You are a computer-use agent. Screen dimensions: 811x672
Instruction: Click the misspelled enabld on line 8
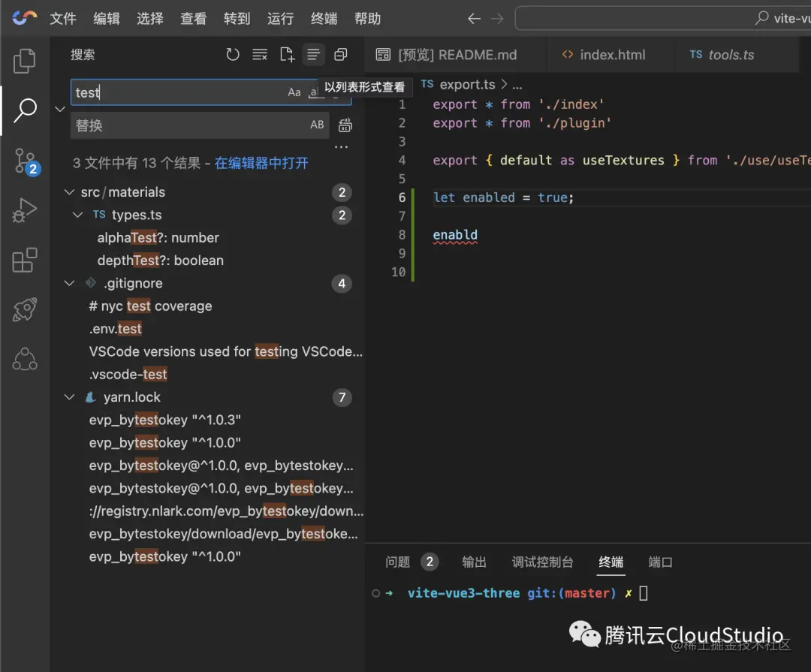pyautogui.click(x=455, y=235)
